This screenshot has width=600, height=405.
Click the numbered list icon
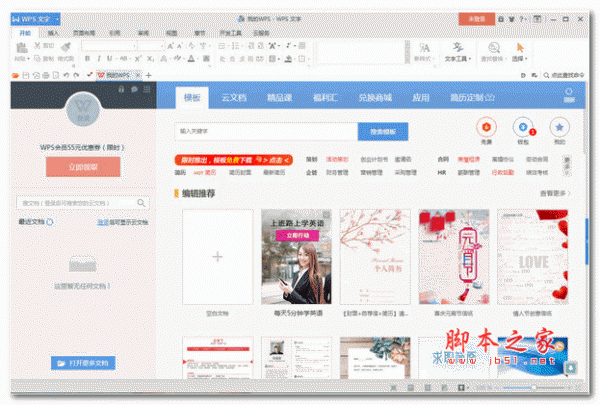(236, 46)
